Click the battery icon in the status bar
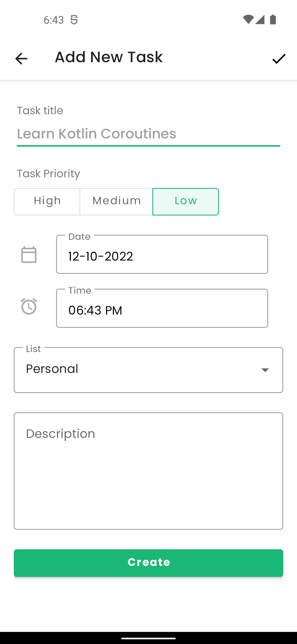This screenshot has height=644, width=297. pos(273,20)
